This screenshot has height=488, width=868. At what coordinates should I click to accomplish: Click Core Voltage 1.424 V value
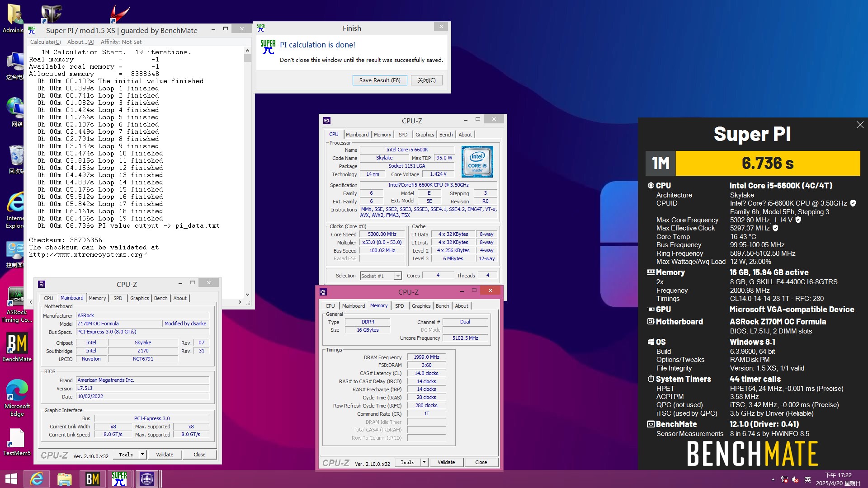pos(438,174)
